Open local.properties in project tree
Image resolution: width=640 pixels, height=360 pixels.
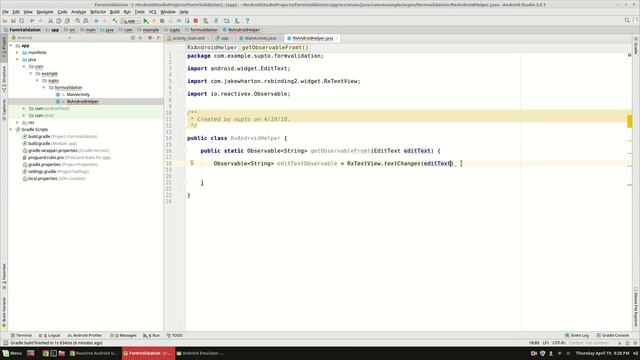[x=54, y=178]
